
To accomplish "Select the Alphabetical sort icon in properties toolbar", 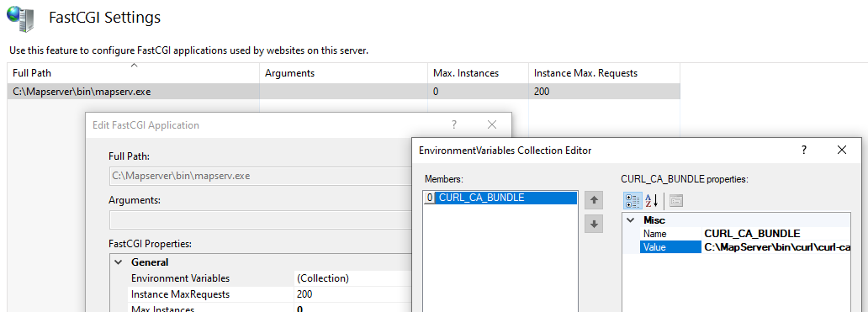I will [651, 200].
